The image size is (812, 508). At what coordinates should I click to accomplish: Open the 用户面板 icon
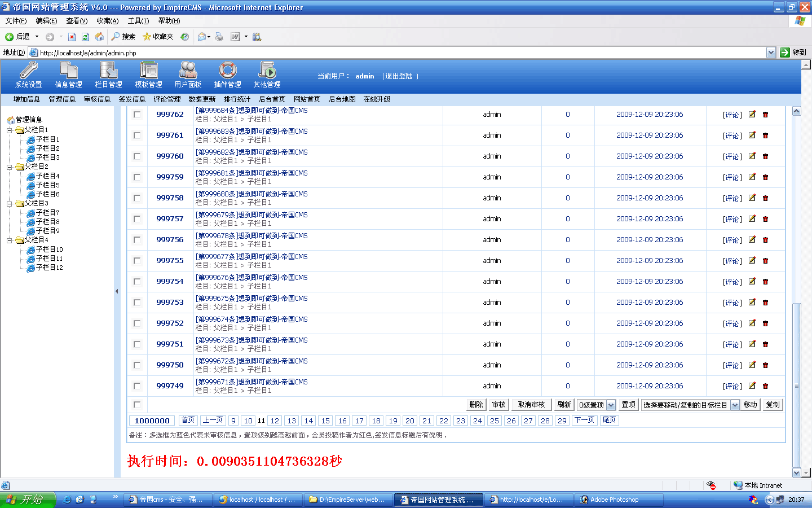[188, 71]
